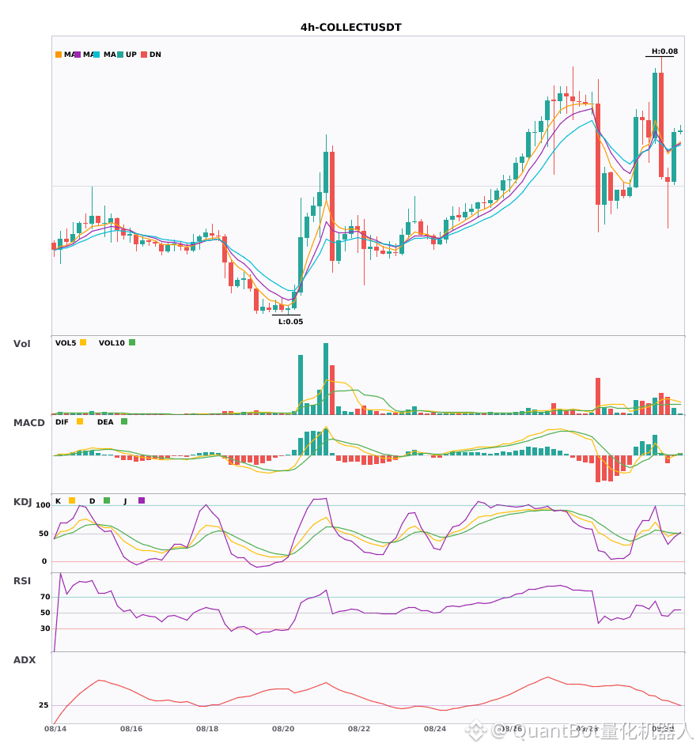Click the purple MA legend swatch
Viewport: 700px width, 751px height.
(x=78, y=55)
